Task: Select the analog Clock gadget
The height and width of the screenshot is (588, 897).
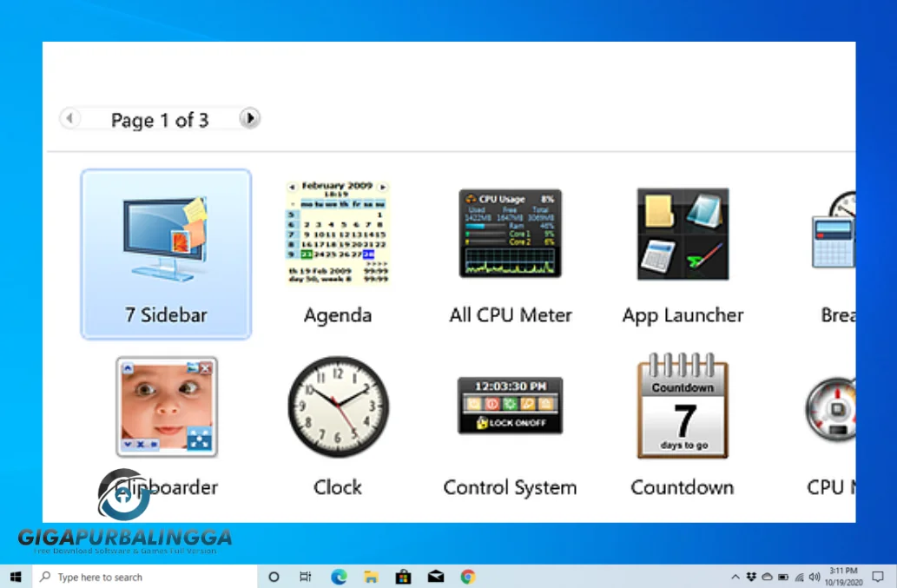Action: 338,406
